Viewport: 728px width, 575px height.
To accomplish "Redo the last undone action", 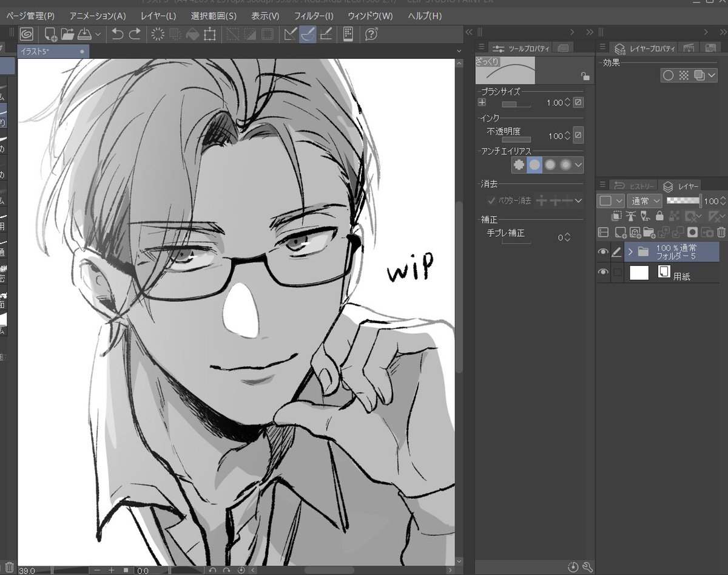I will tap(135, 34).
